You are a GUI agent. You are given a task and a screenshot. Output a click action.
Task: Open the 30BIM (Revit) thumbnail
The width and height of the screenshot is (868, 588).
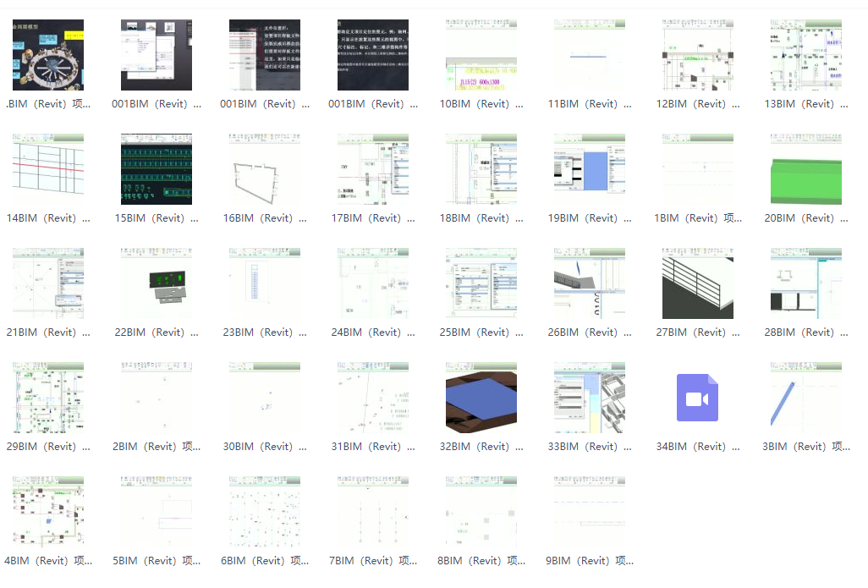tap(265, 398)
